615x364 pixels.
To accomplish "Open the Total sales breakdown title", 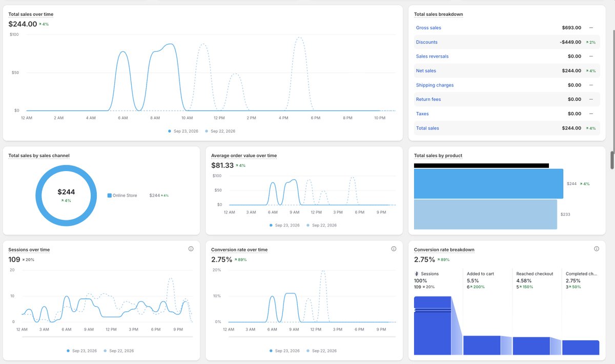I will [x=438, y=14].
